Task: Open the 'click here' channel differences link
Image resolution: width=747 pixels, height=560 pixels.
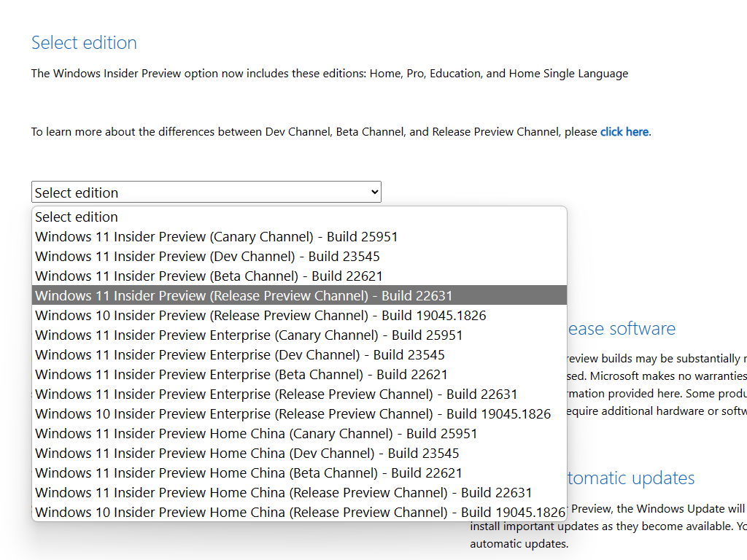Action: (x=624, y=132)
